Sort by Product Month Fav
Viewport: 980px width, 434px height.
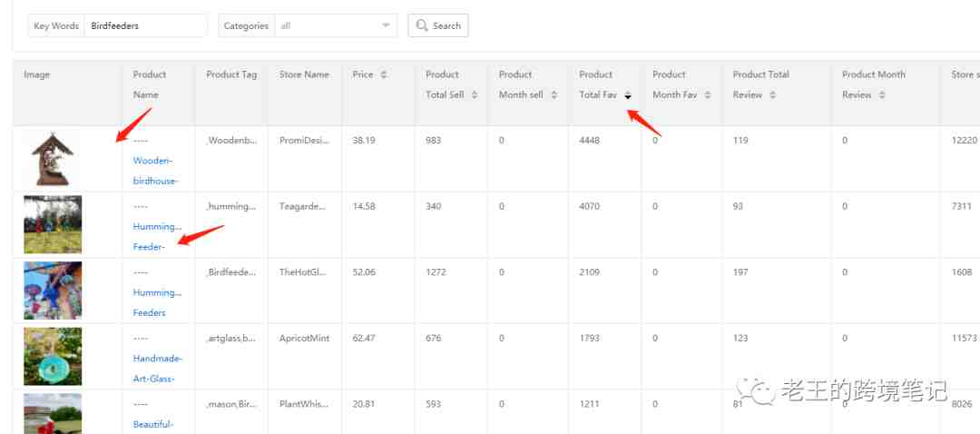click(708, 95)
